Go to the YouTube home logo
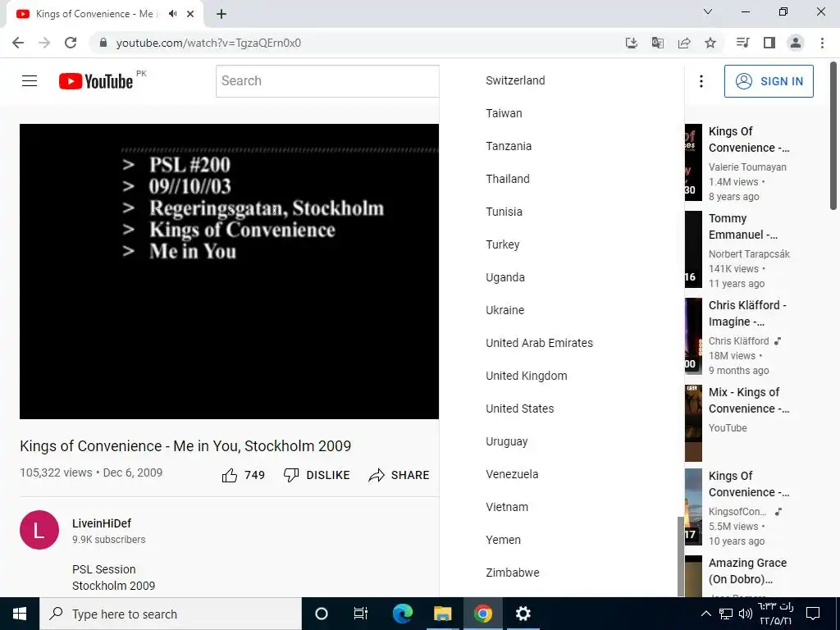 (96, 81)
